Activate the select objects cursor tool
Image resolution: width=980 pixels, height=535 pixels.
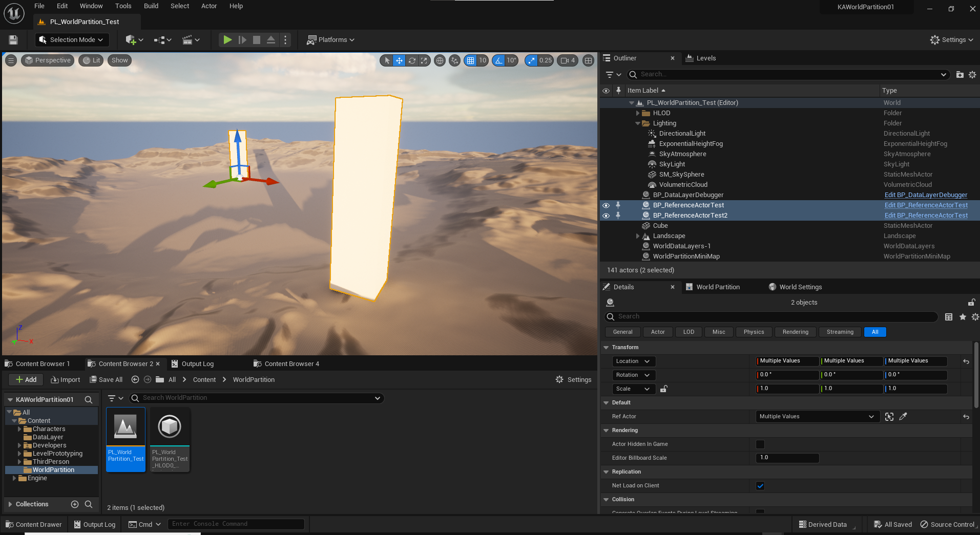387,60
